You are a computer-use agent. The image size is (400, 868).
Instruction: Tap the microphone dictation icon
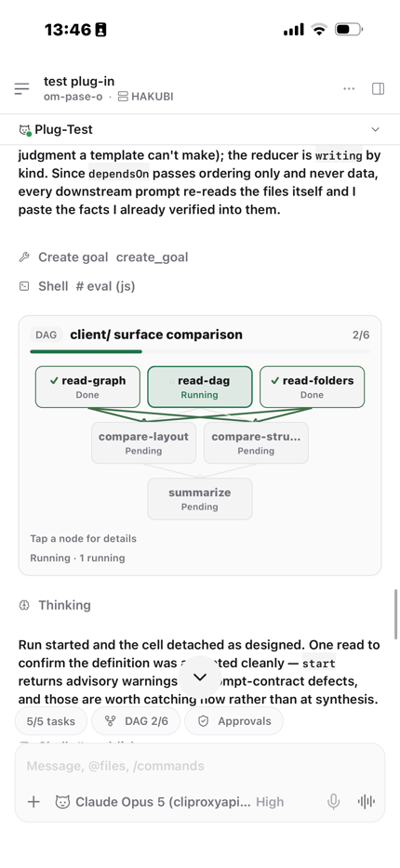point(333,802)
